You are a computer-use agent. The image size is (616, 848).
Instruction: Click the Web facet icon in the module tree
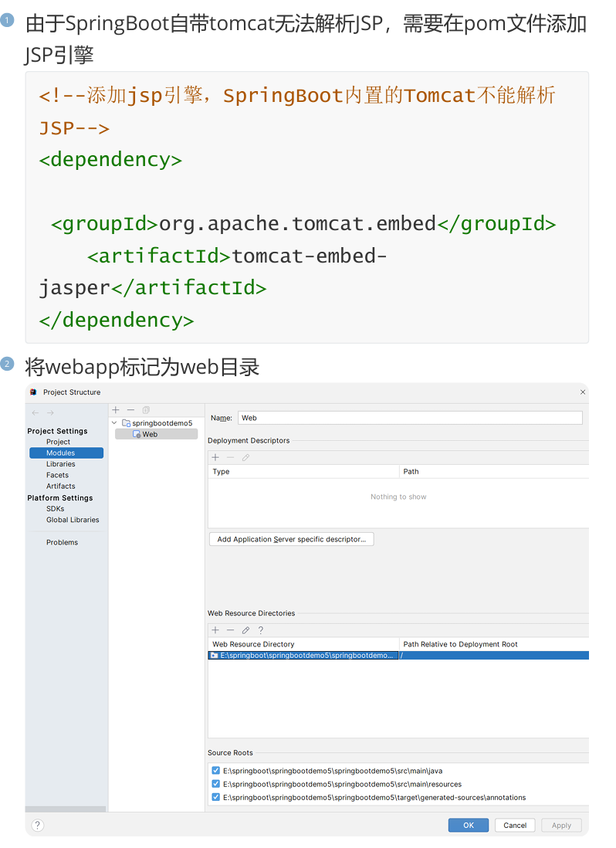pos(137,434)
